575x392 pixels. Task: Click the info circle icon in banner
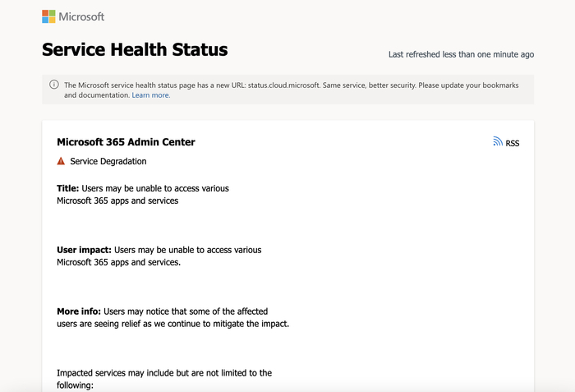pyautogui.click(x=54, y=84)
